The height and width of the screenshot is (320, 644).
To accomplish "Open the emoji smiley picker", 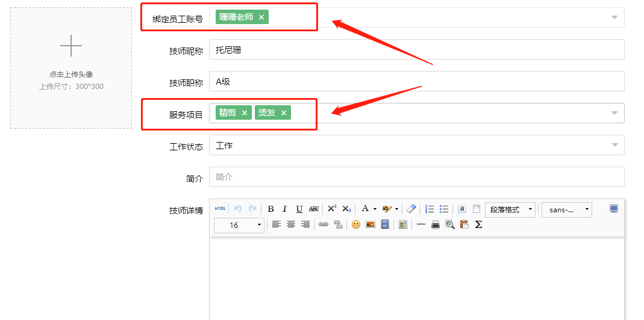I will click(x=355, y=224).
